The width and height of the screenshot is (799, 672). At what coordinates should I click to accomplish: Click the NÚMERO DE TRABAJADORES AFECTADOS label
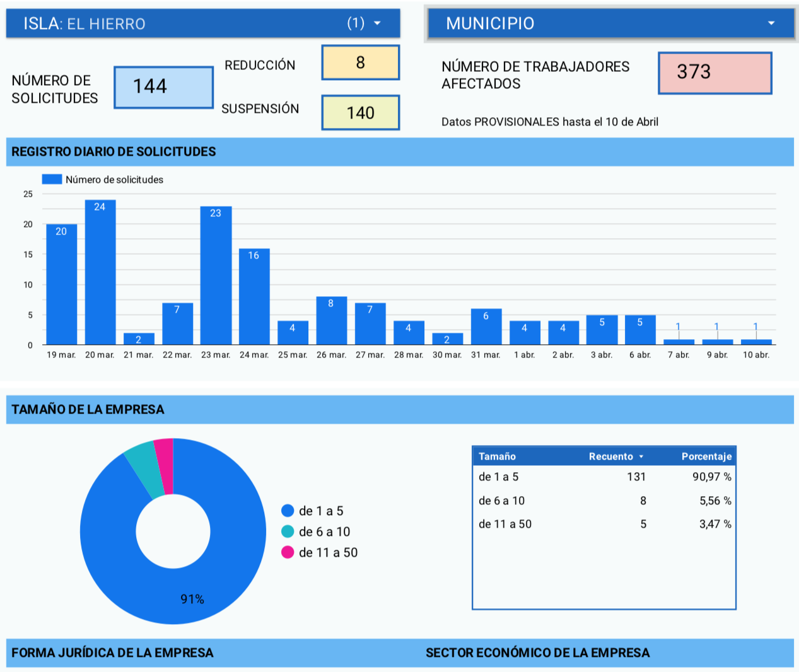pyautogui.click(x=535, y=75)
